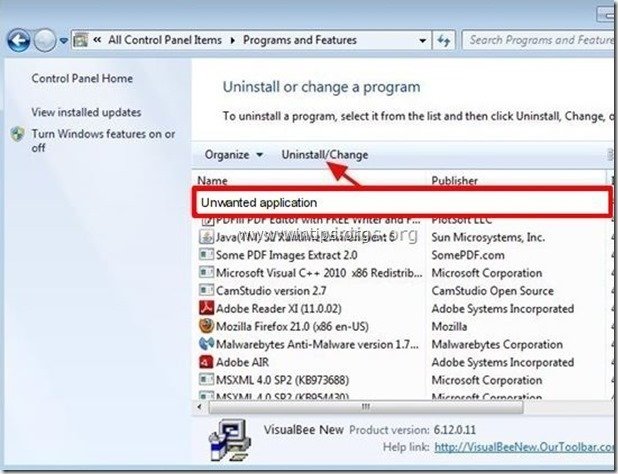
Task: Click the Adobe Reader XI icon
Action: tap(206, 308)
